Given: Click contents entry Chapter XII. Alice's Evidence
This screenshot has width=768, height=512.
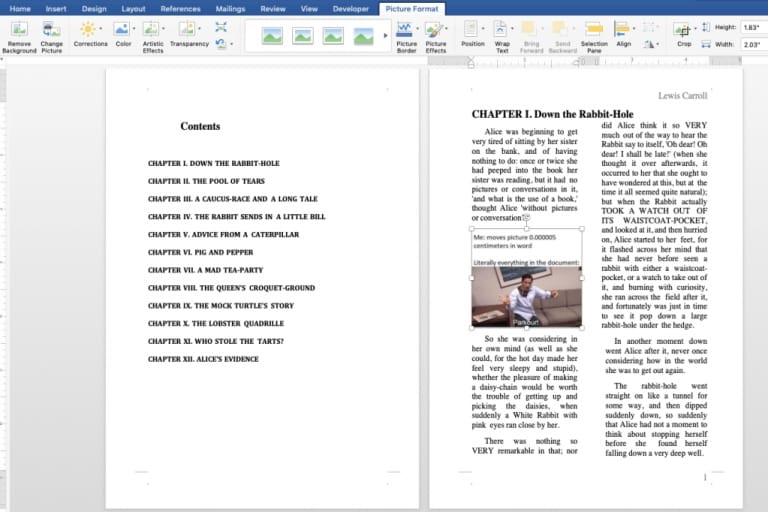Looking at the screenshot, I should click(x=203, y=359).
